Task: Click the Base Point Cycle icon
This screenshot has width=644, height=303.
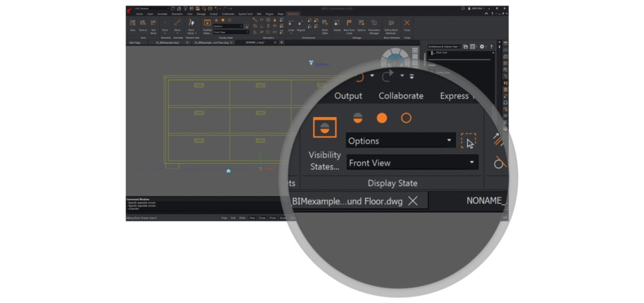Action: tap(349, 25)
